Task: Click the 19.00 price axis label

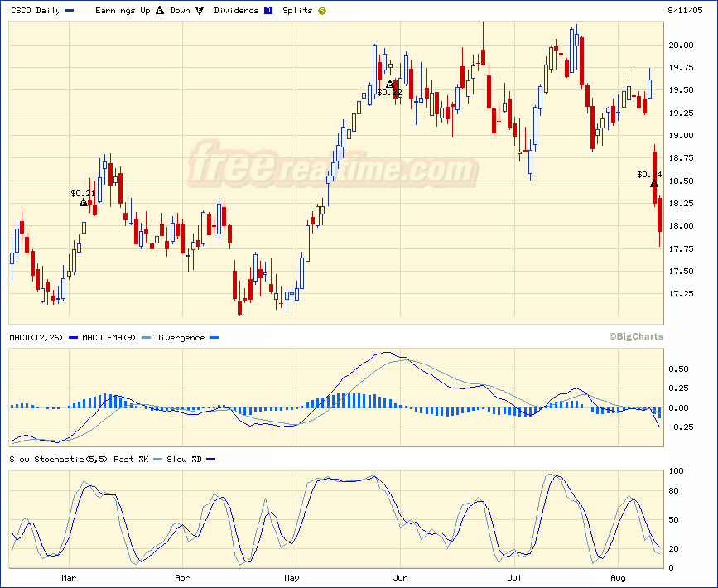Action: tap(682, 136)
